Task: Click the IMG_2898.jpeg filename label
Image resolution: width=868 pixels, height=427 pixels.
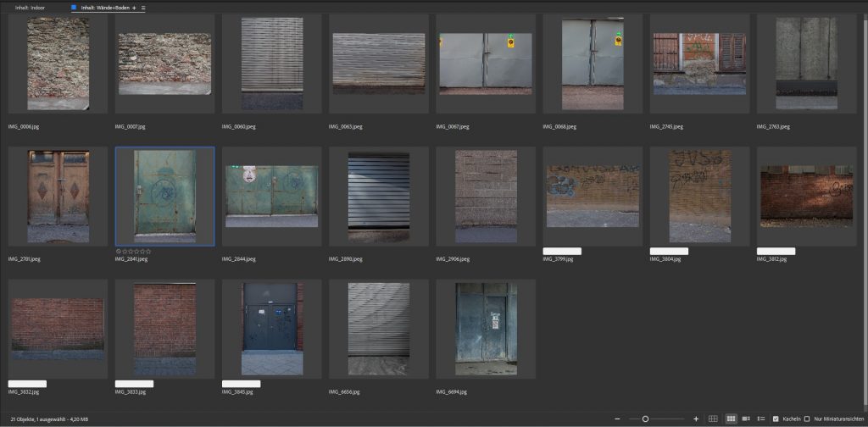Action: point(348,259)
